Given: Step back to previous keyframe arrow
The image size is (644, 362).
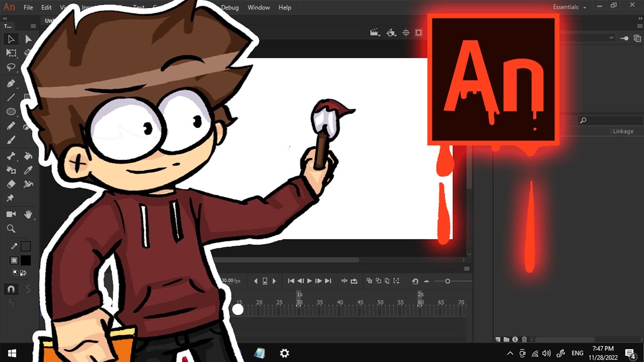Looking at the screenshot, I should click(x=256, y=281).
